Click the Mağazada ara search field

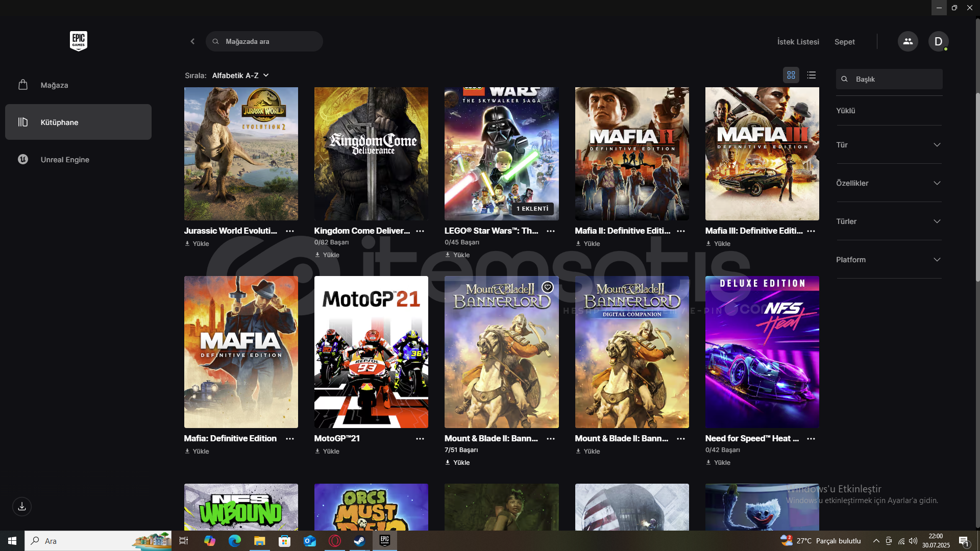tap(264, 41)
